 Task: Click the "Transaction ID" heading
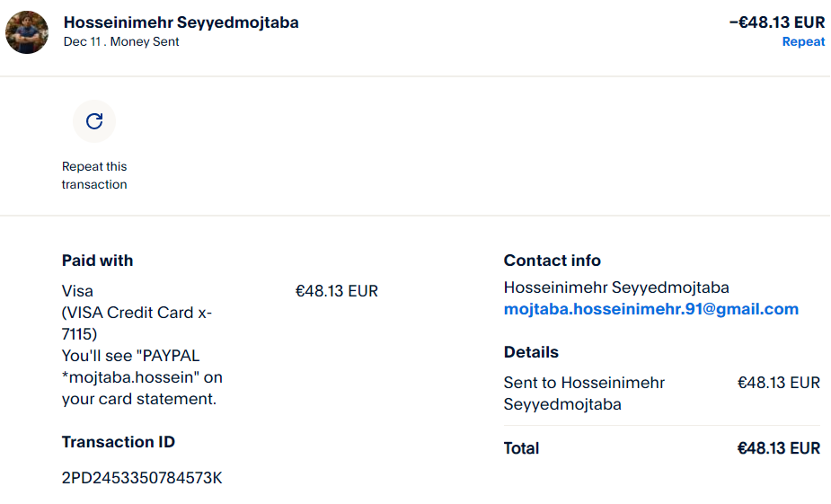coord(118,442)
